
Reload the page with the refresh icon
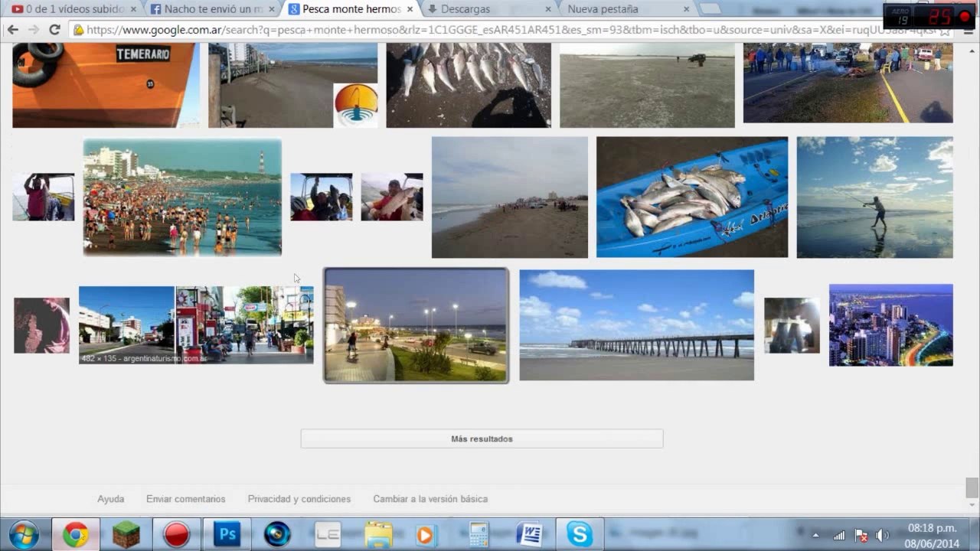click(54, 29)
